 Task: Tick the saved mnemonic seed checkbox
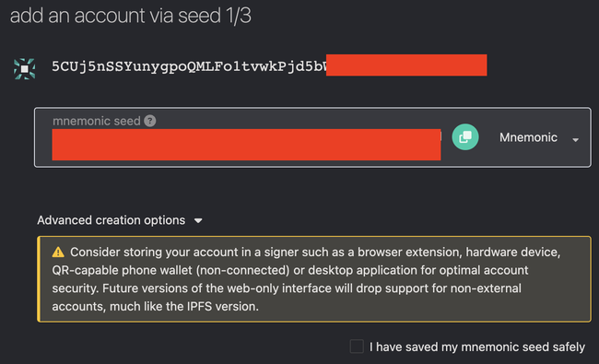coord(357,346)
